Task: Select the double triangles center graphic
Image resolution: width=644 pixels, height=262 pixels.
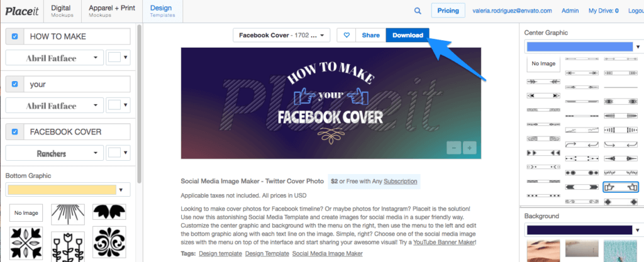Action: click(x=543, y=153)
